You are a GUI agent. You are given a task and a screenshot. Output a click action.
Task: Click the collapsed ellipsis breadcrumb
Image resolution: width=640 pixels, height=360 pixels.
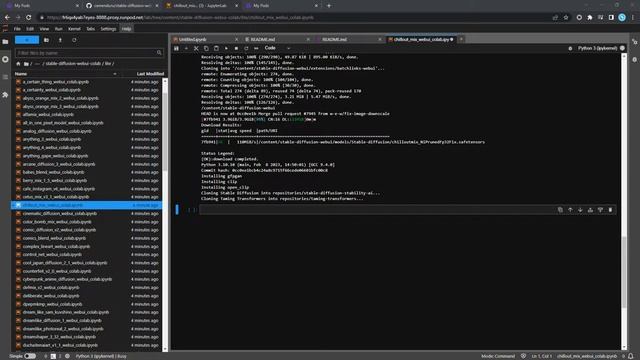click(x=37, y=64)
